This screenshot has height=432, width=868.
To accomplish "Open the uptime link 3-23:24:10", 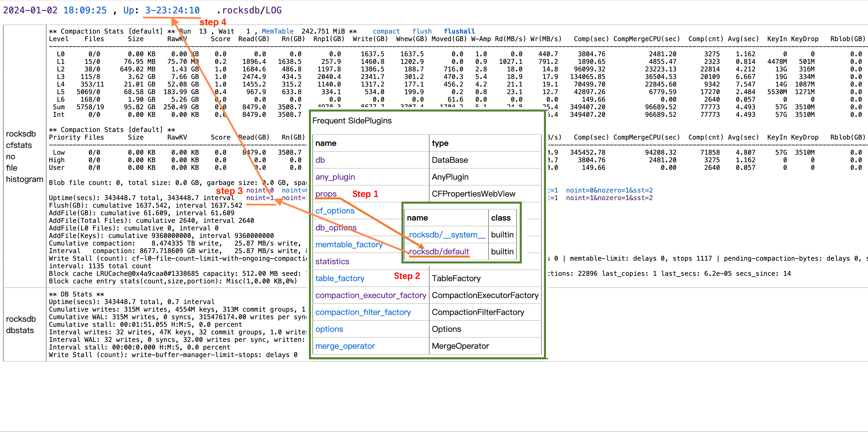I will pos(172,10).
